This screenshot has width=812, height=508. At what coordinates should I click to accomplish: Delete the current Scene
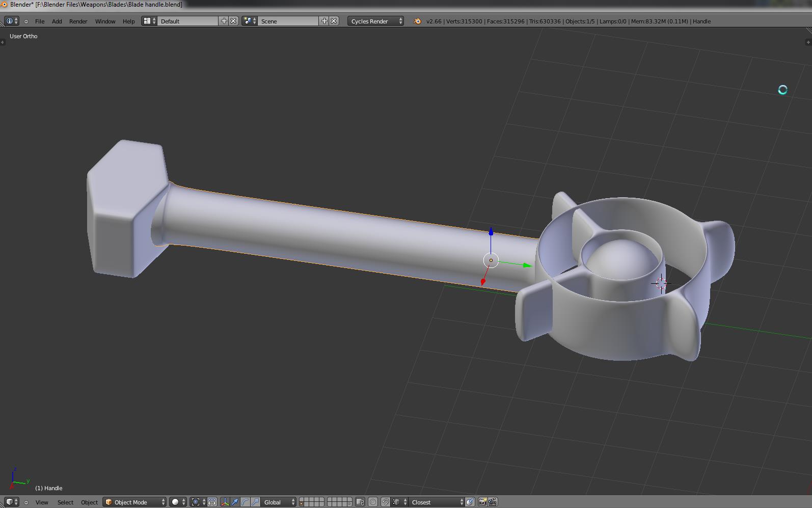point(334,21)
